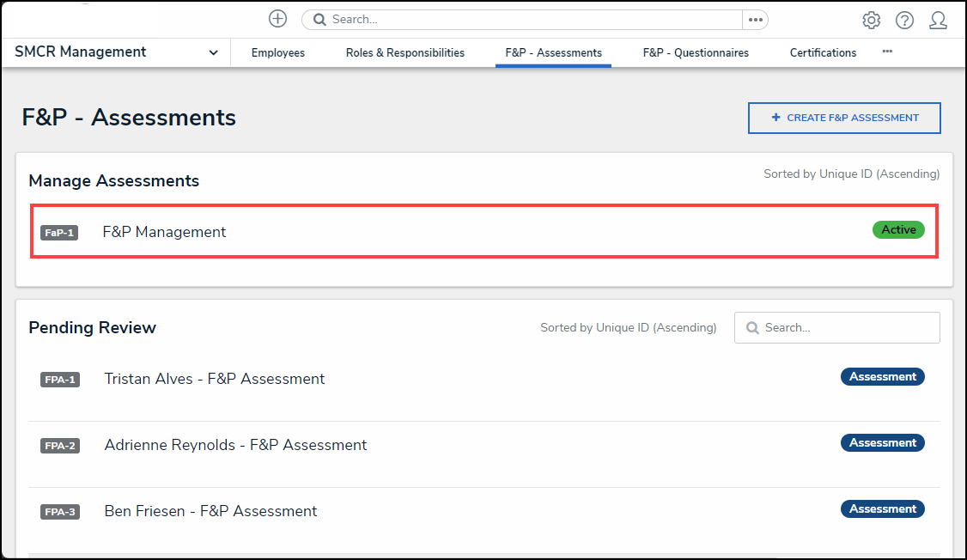Open the user profile icon
This screenshot has height=560, width=967.
pos(938,20)
